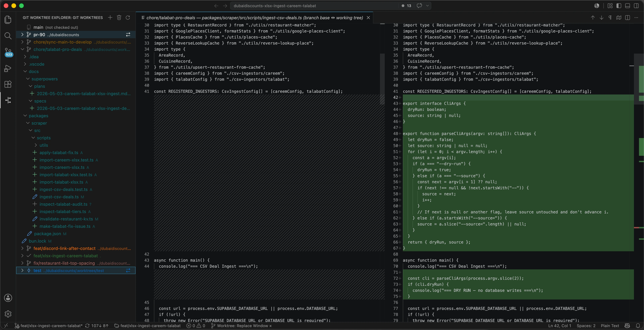Close the ingest-csv-deals.ts diff tab
This screenshot has width=644, height=330.
368,17
